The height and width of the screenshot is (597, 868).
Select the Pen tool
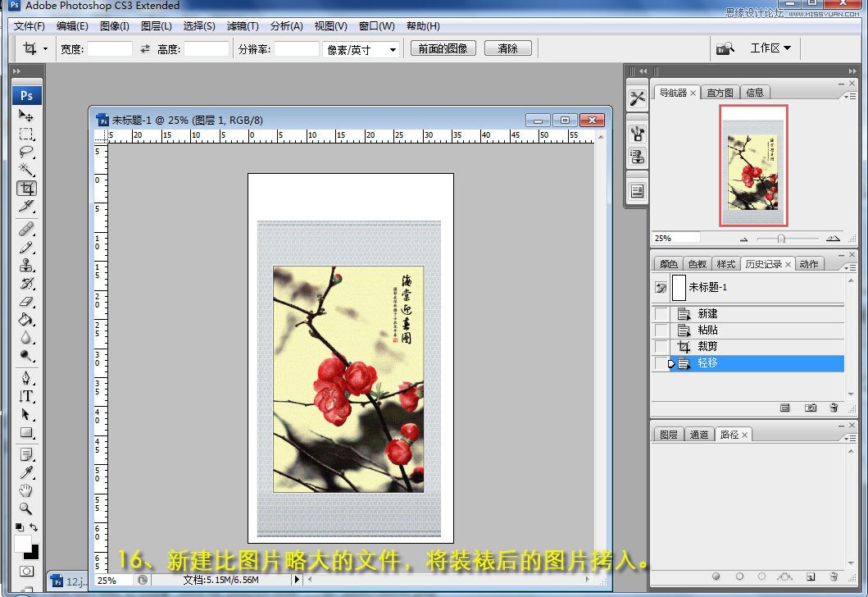26,378
